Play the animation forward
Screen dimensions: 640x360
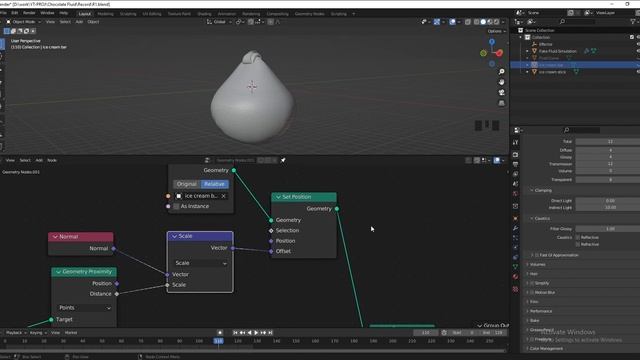coord(256,333)
